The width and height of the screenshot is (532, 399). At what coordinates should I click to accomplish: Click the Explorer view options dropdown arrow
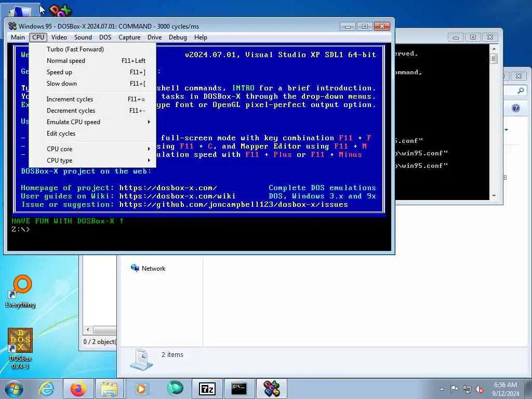tap(506, 129)
